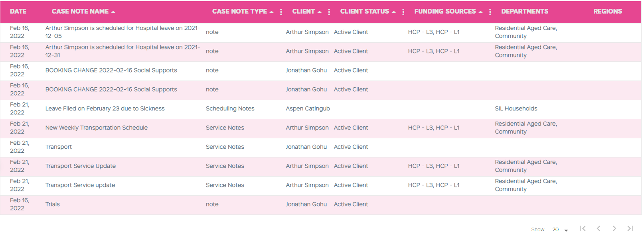The width and height of the screenshot is (644, 236).
Task: Open Case Note Type column options menu
Action: tap(281, 12)
